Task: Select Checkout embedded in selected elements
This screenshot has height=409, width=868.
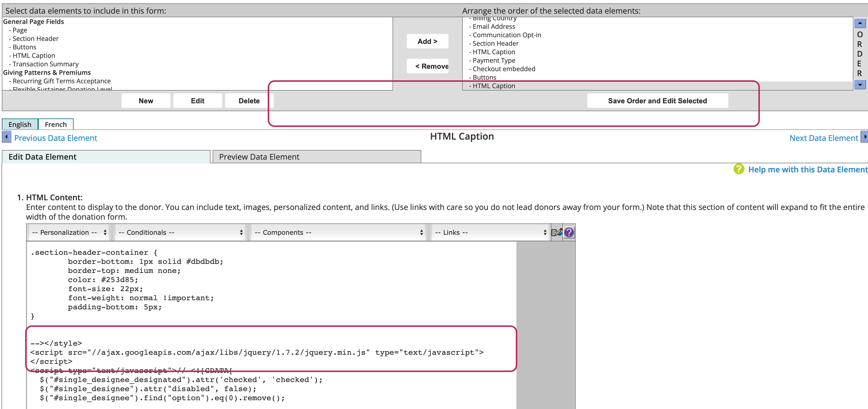Action: pyautogui.click(x=504, y=69)
